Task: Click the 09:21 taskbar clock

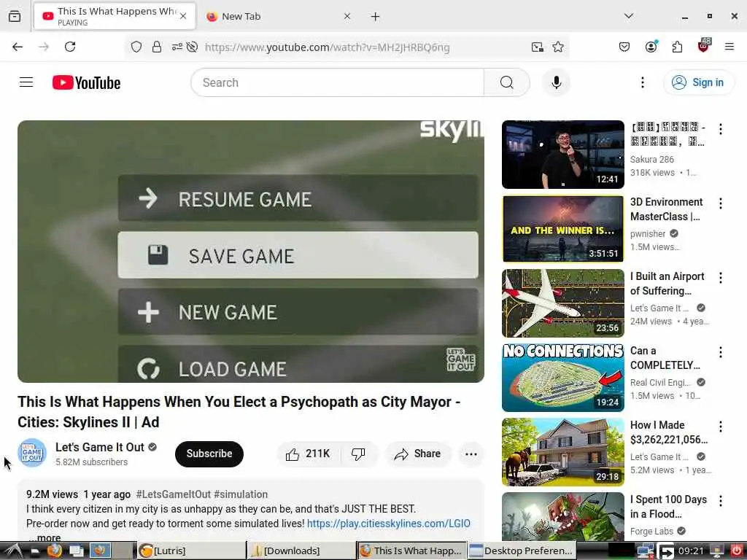Action: coord(691,551)
